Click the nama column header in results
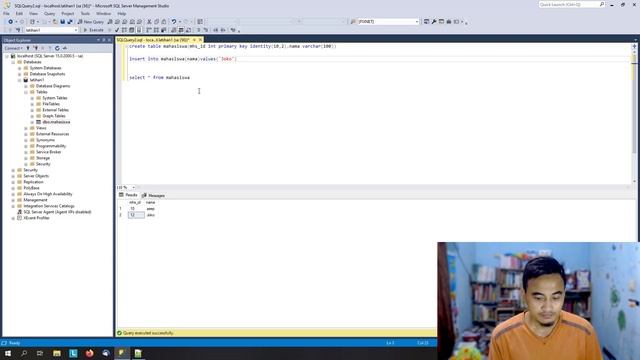This screenshot has width=640, height=360. (151, 202)
